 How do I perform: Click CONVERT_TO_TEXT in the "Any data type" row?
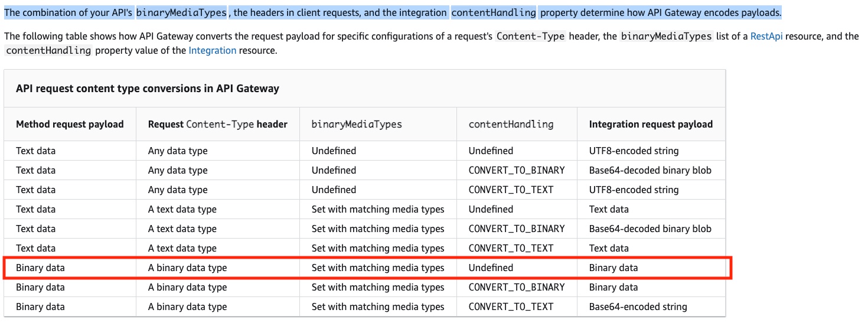[x=511, y=190]
